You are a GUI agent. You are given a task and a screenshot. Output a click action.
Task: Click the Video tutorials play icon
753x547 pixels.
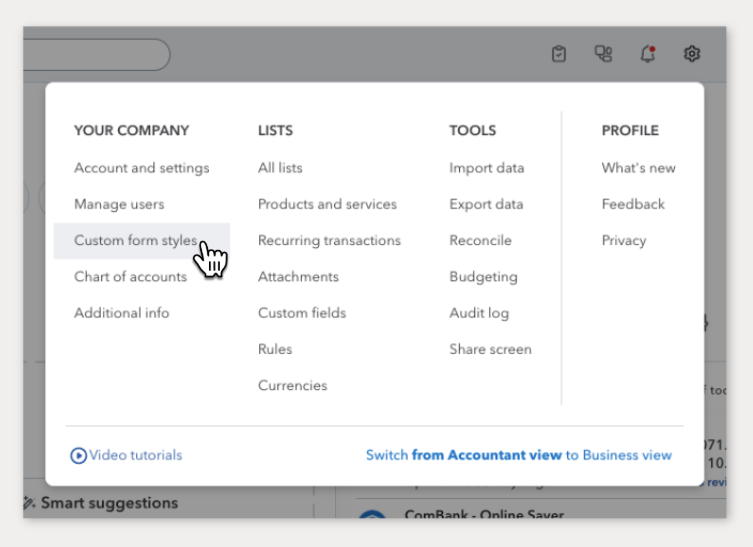78,455
